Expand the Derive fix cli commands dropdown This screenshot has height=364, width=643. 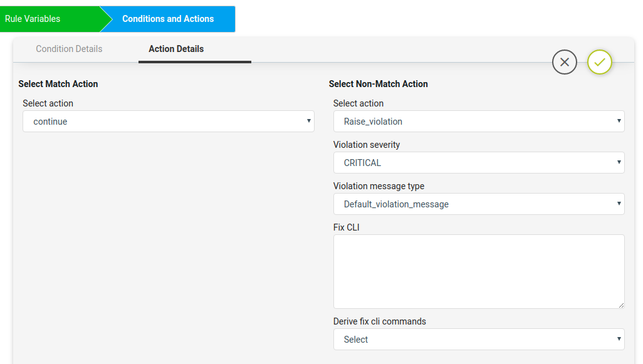479,340
